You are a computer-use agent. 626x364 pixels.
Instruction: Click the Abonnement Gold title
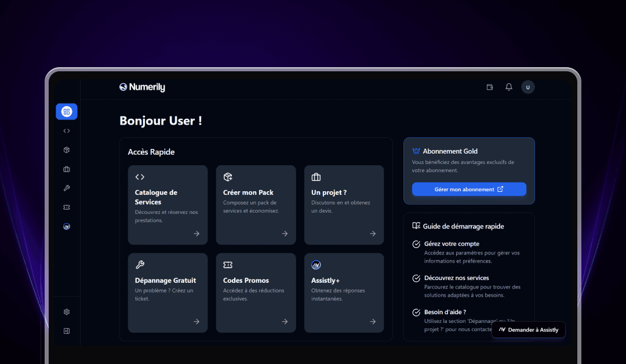(x=450, y=151)
